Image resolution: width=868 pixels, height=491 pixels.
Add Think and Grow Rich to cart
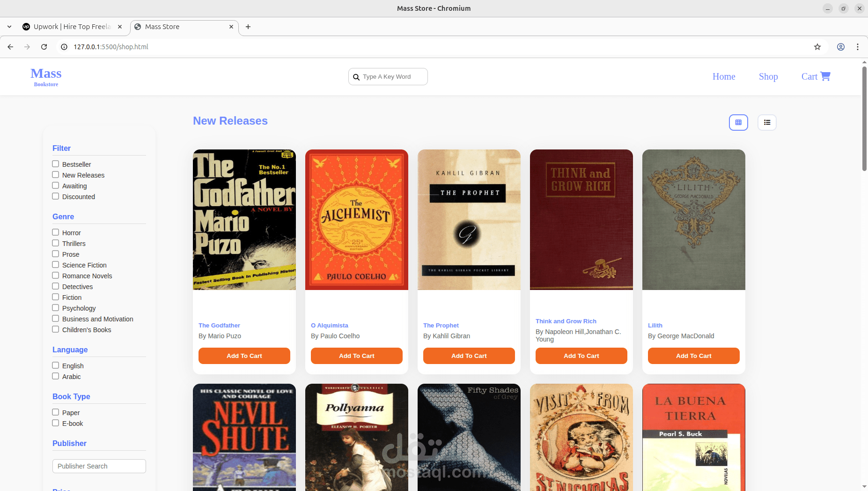click(x=581, y=356)
